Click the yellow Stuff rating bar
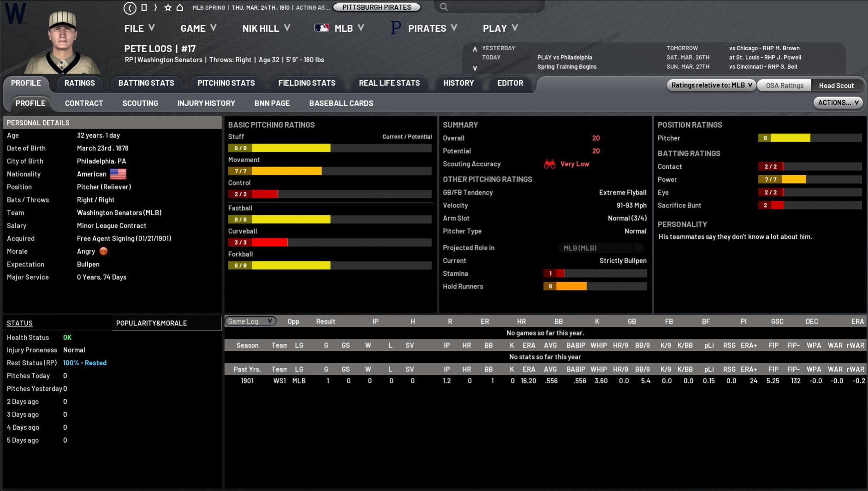Image resolution: width=868 pixels, height=491 pixels. [x=291, y=148]
